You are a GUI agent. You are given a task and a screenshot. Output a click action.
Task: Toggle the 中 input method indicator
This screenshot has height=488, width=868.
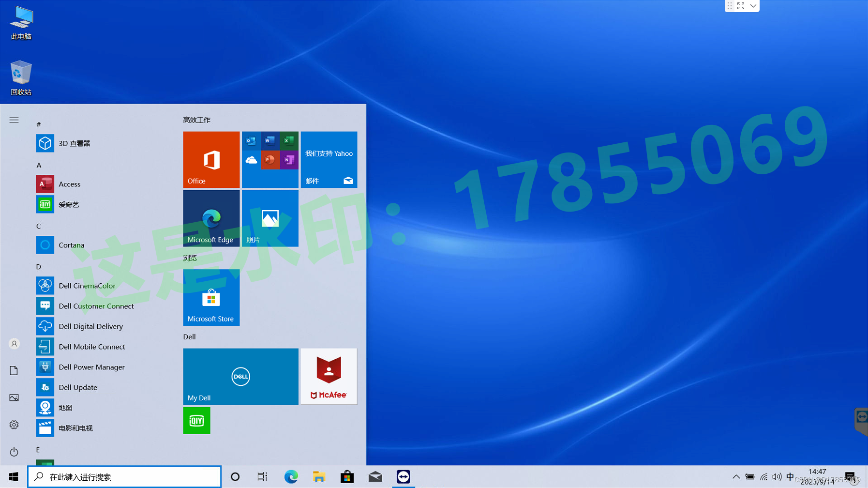790,477
